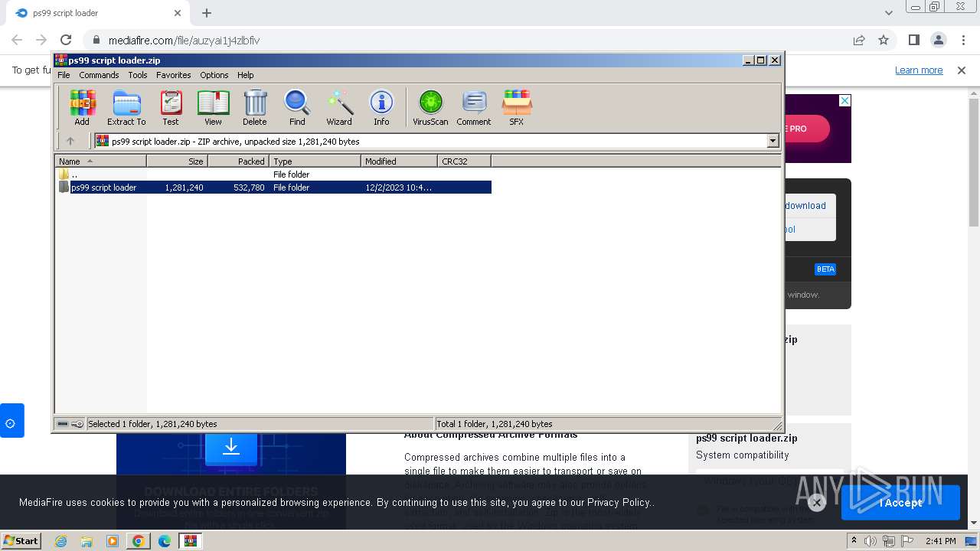Expand the archive path dropdown
This screenshot has width=980, height=551.
click(773, 141)
